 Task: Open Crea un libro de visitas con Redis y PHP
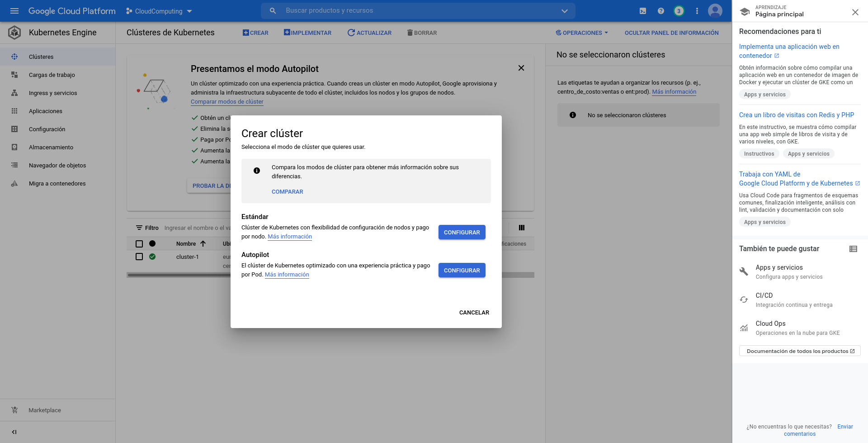click(x=796, y=115)
